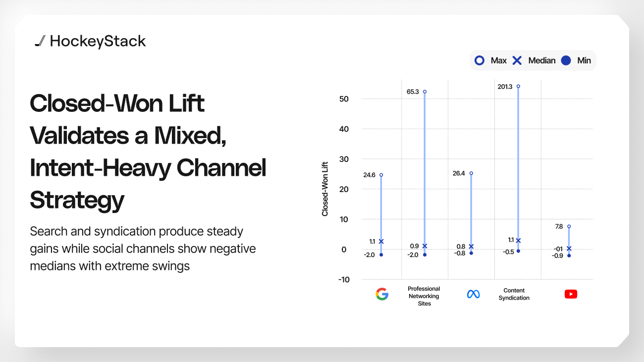Image resolution: width=644 pixels, height=362 pixels.
Task: Click the "Median" legend label
Action: [x=542, y=60]
